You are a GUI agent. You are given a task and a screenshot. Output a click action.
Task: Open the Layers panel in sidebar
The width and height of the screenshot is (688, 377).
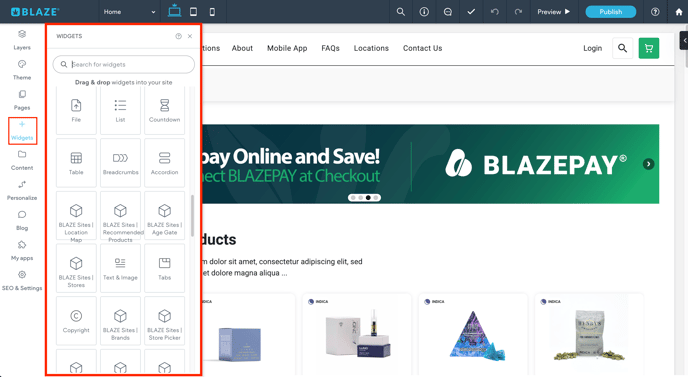tap(22, 39)
